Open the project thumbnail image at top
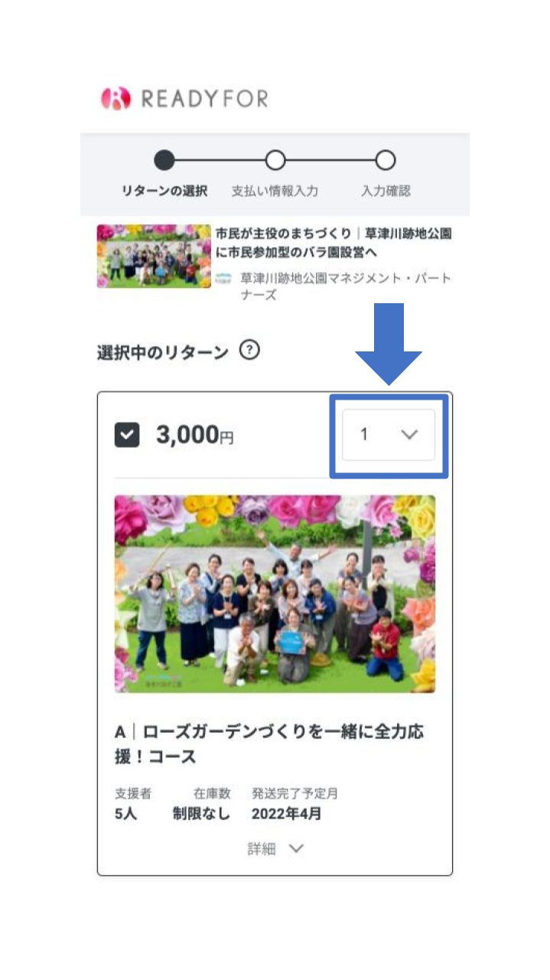Viewport: 550px width, 980px height. tap(154, 256)
